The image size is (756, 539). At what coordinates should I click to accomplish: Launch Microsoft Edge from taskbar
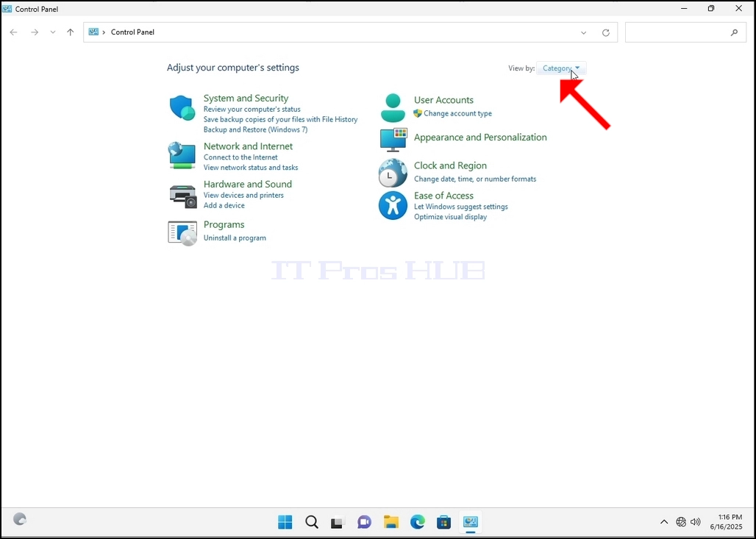(x=418, y=521)
